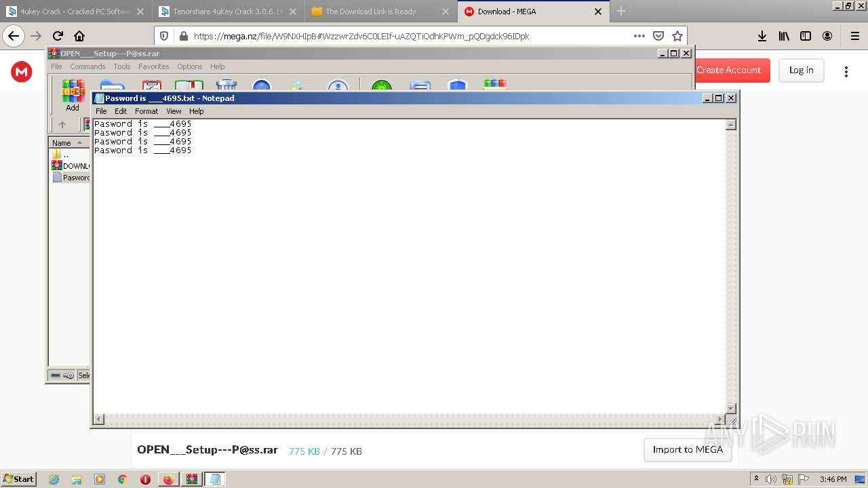Viewport: 868px width, 488px height.
Task: Show hidden tray icons arrow
Action: [756, 479]
